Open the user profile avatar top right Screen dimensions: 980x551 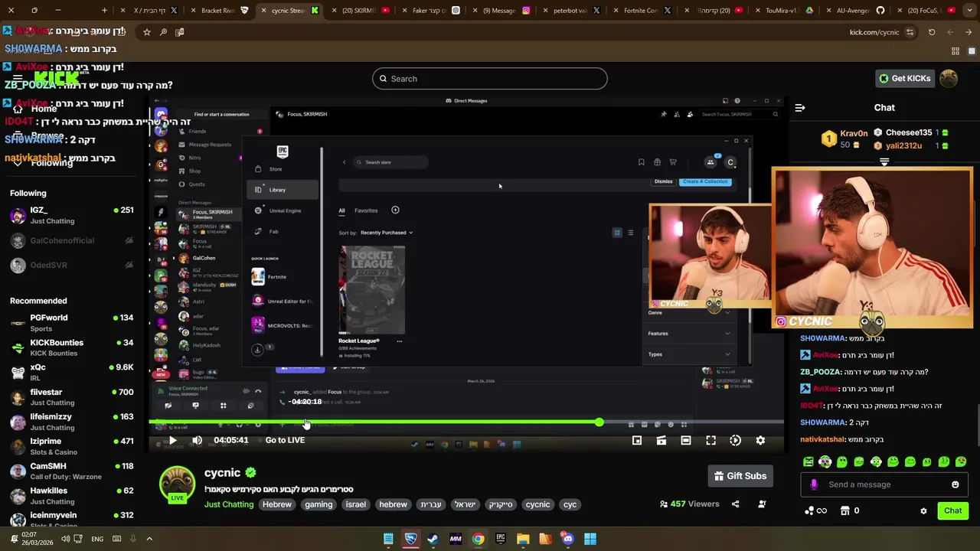(x=949, y=78)
